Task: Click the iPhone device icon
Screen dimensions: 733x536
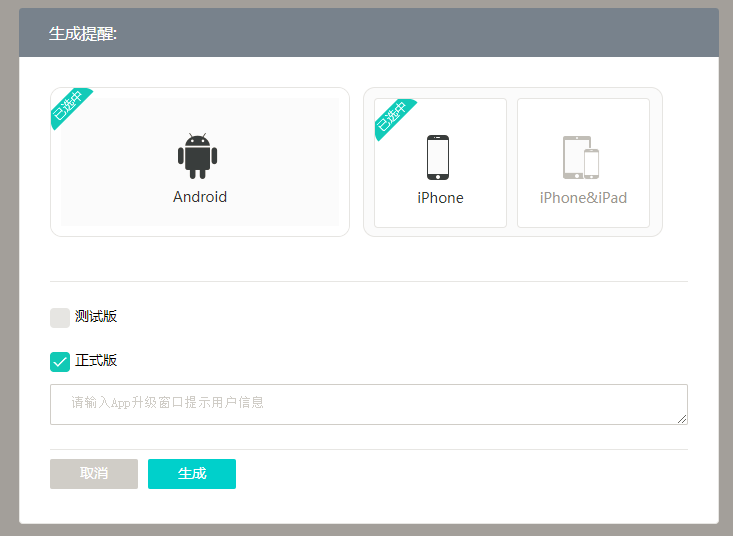Action: 438,157
